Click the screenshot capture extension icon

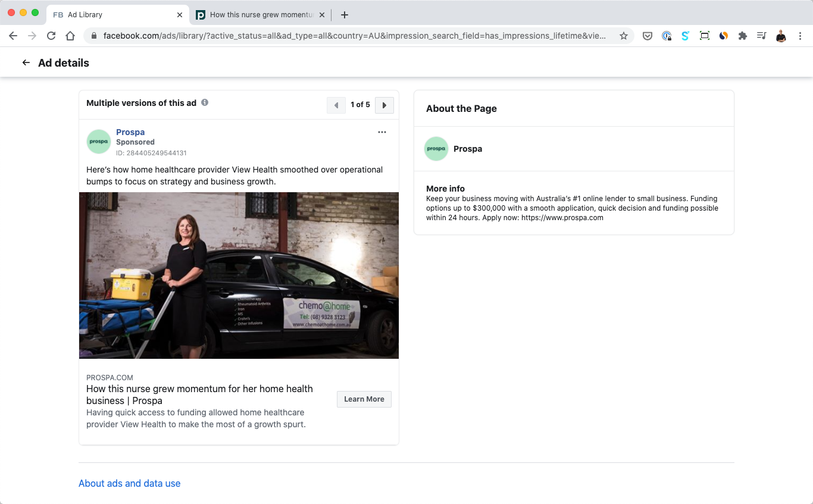(x=705, y=36)
